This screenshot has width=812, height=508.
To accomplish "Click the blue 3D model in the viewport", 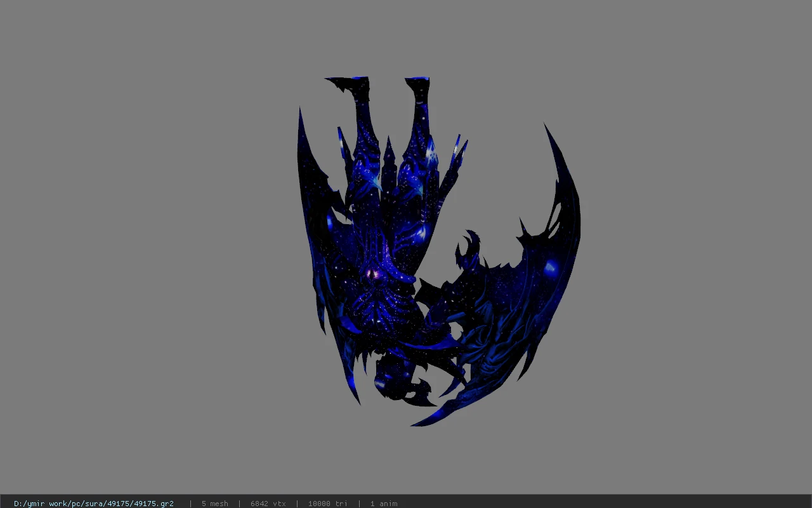I will (x=438, y=251).
